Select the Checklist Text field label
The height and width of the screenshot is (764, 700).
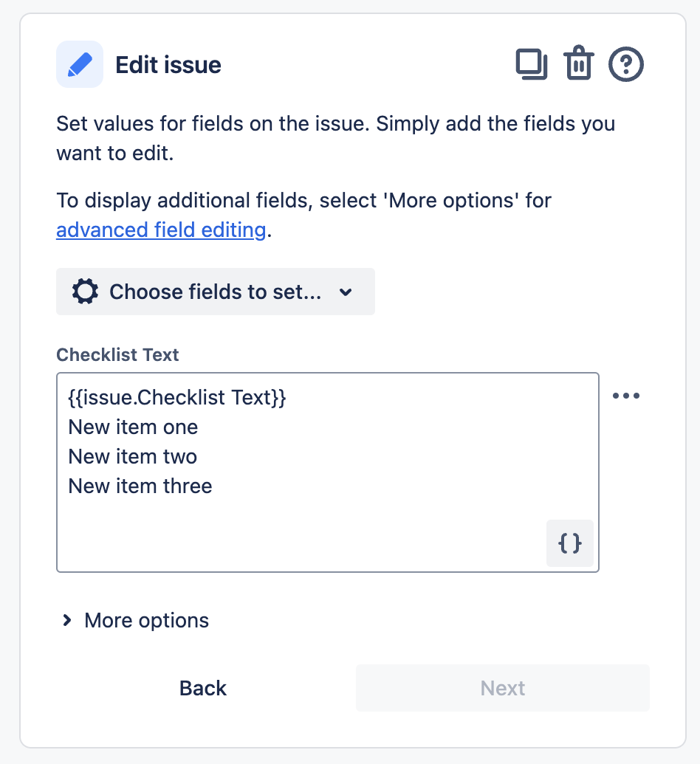(x=117, y=355)
